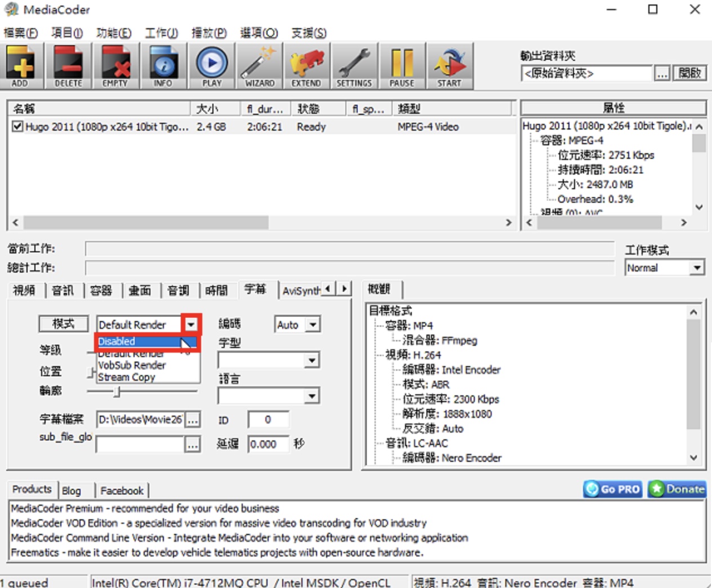Screen dimensions: 712x588
Task: Click properties panel scroll down arrow
Action: pos(699,207)
